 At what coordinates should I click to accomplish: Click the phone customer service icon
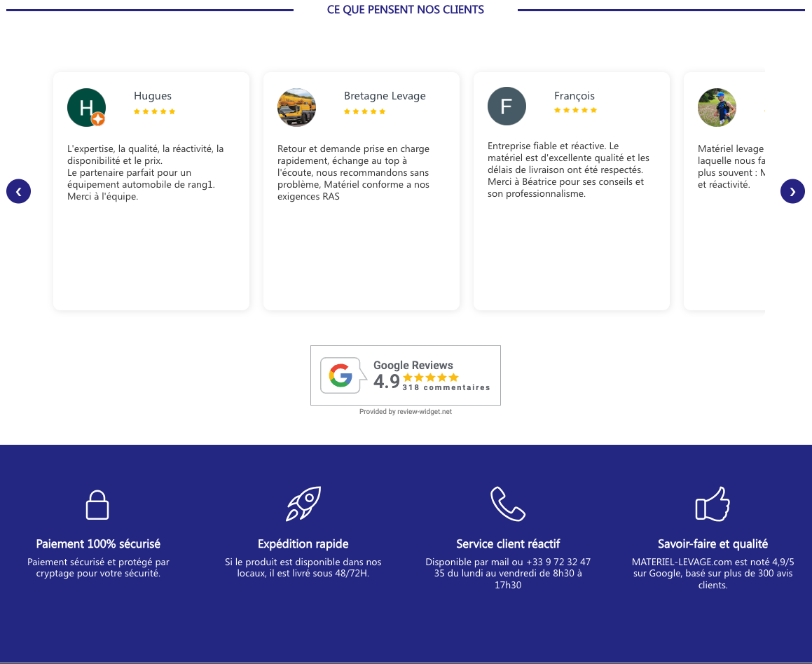508,504
